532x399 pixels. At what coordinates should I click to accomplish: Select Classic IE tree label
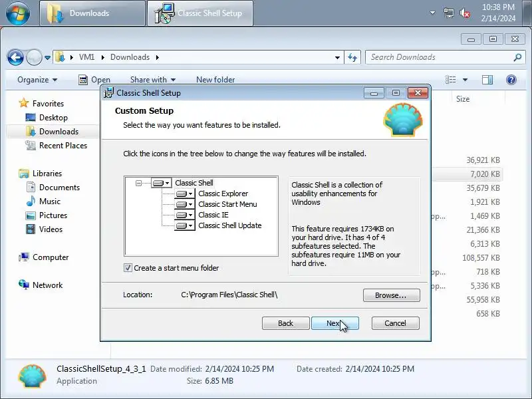[x=213, y=215]
